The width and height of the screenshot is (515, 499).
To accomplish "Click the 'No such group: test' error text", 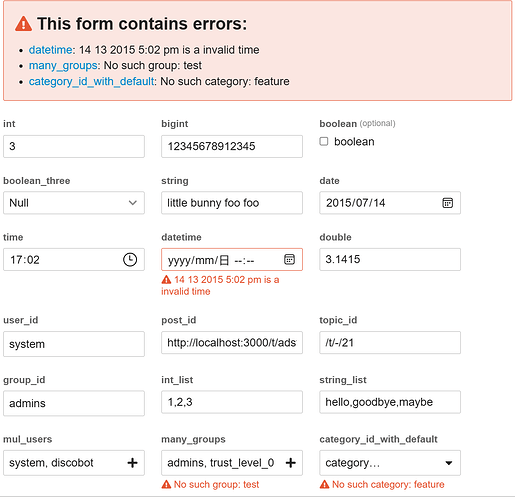I will (216, 484).
